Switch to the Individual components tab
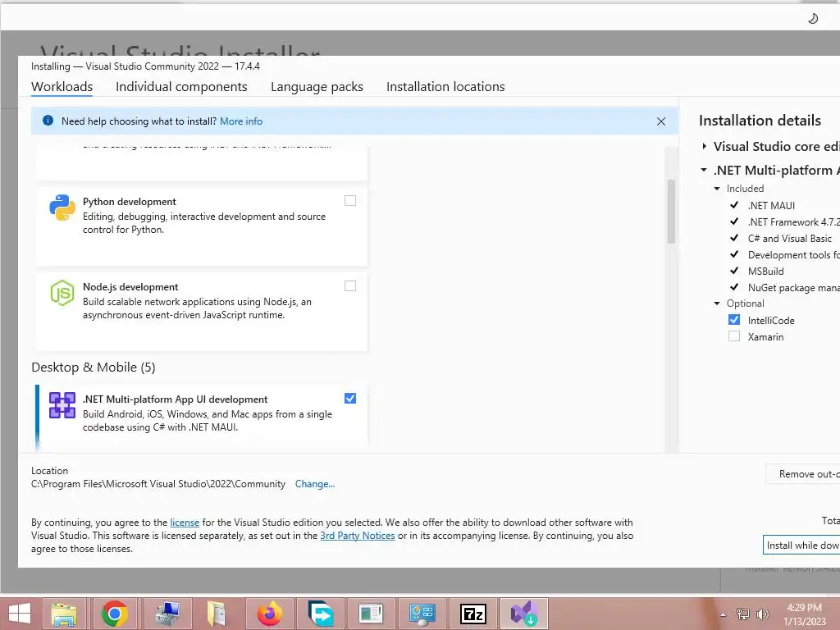Viewport: 840px width, 630px height. point(181,87)
